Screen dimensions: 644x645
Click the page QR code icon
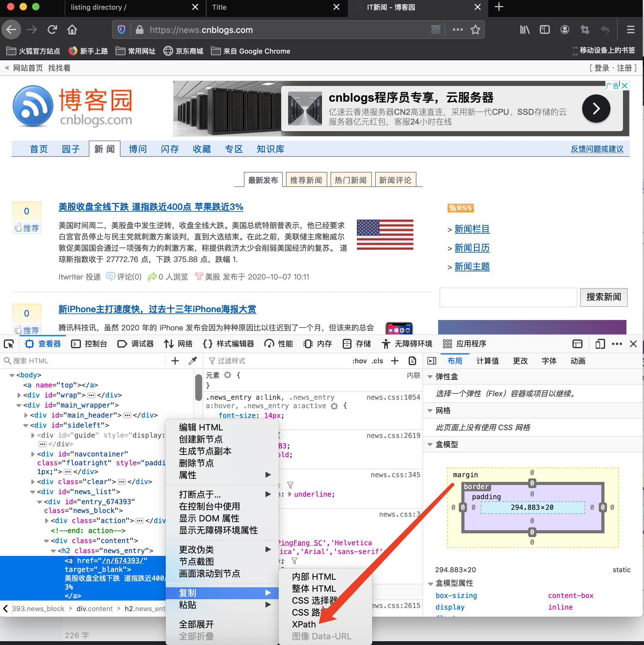(x=436, y=30)
